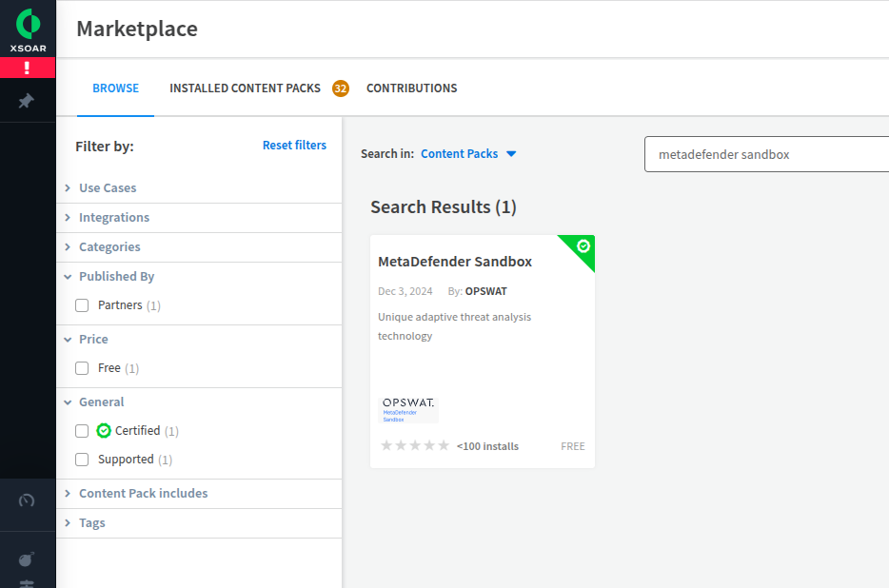
Task: Check the Partners filter checkbox
Action: [x=82, y=305]
